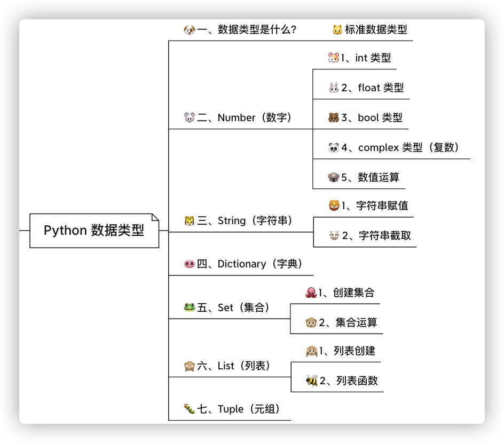Click the octopus emoji beside 创建集合
The image size is (504, 443).
tap(311, 292)
